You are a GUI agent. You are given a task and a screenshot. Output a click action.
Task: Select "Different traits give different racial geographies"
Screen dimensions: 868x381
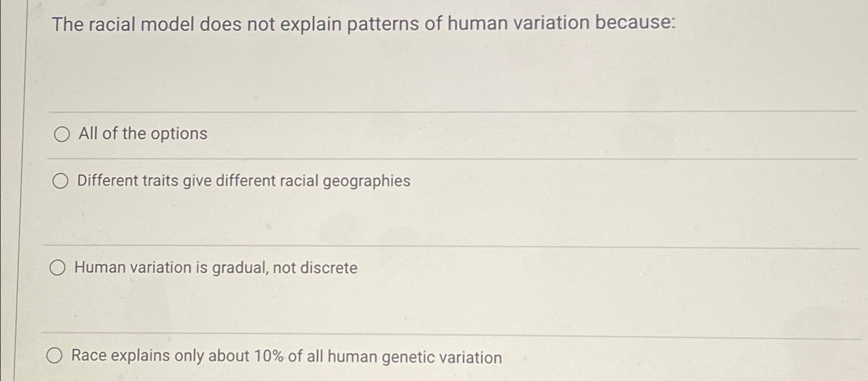pos(61,180)
